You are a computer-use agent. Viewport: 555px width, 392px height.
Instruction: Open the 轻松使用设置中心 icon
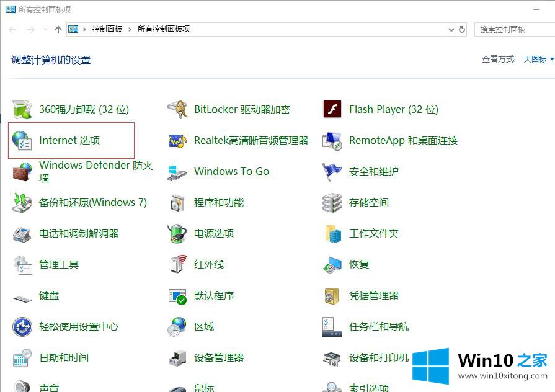coord(22,326)
